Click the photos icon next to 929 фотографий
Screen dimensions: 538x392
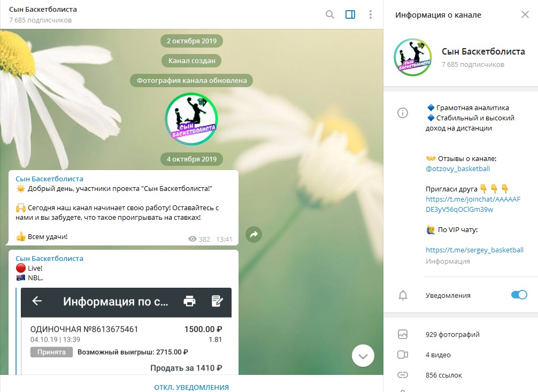click(403, 334)
